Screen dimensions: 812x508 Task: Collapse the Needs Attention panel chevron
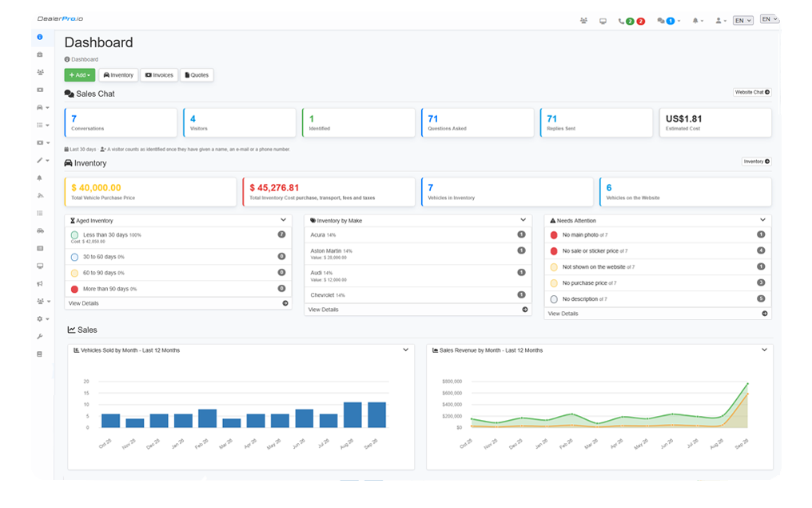coord(762,220)
